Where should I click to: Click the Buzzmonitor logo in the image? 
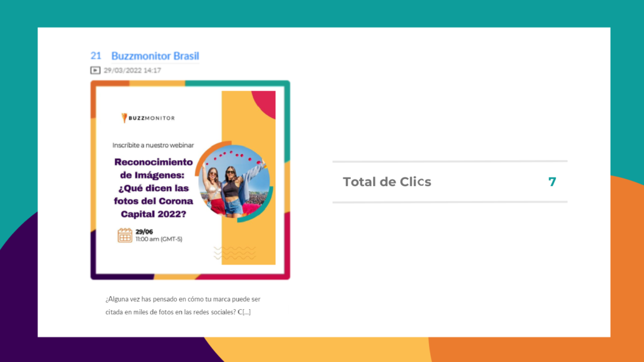click(148, 118)
